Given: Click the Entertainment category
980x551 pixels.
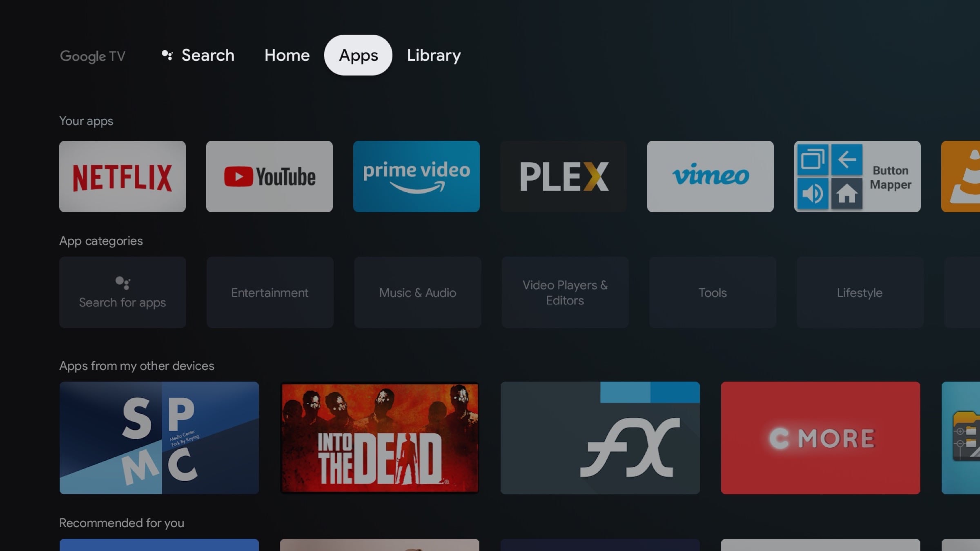Looking at the screenshot, I should pyautogui.click(x=269, y=292).
